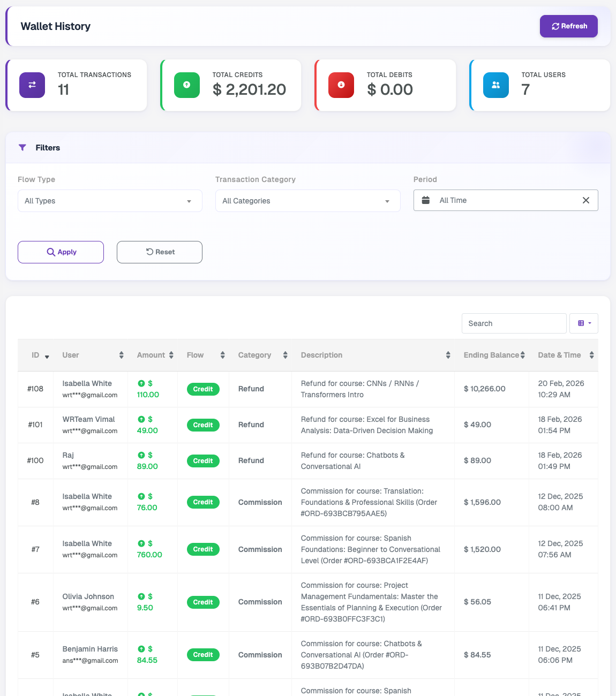Click the Credit badge in row #6

(x=203, y=602)
